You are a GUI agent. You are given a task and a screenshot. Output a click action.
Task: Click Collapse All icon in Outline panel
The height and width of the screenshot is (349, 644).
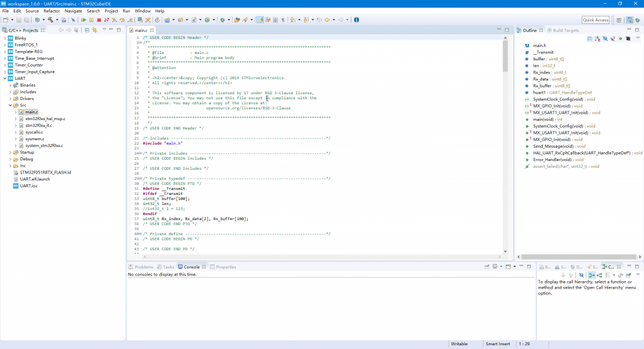pyautogui.click(x=590, y=38)
